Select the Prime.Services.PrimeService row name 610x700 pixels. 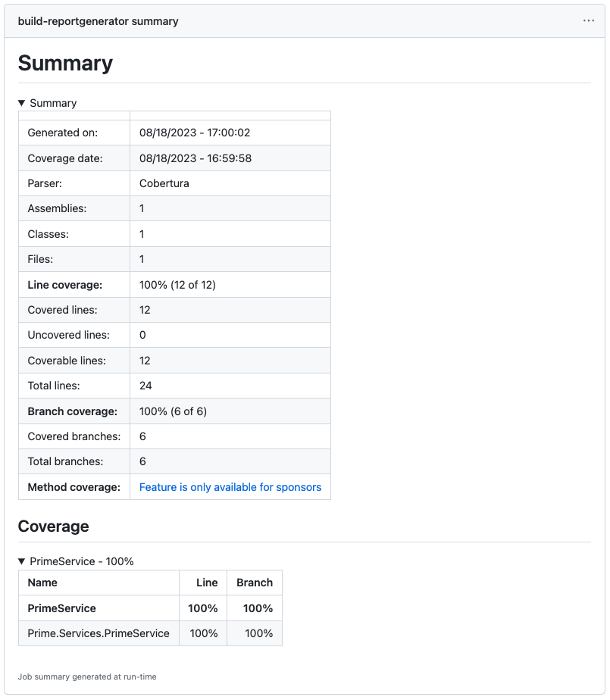click(99, 633)
